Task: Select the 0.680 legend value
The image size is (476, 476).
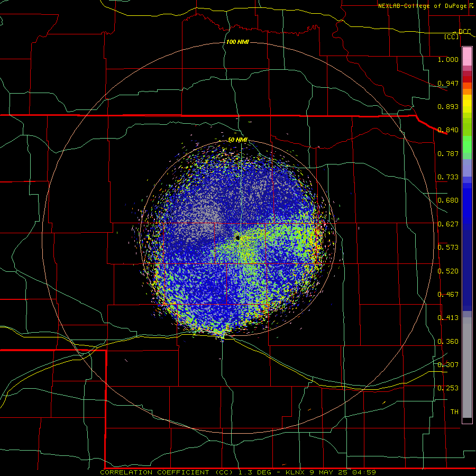Action: [x=448, y=200]
